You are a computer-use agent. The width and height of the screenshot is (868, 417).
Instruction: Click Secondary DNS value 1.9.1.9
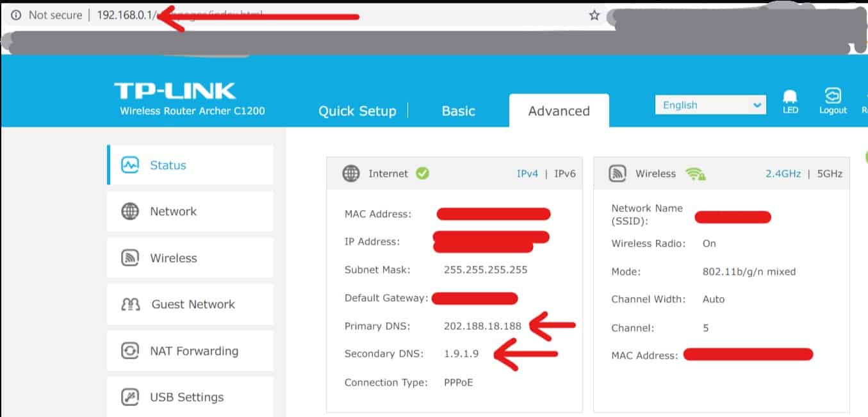coord(461,354)
